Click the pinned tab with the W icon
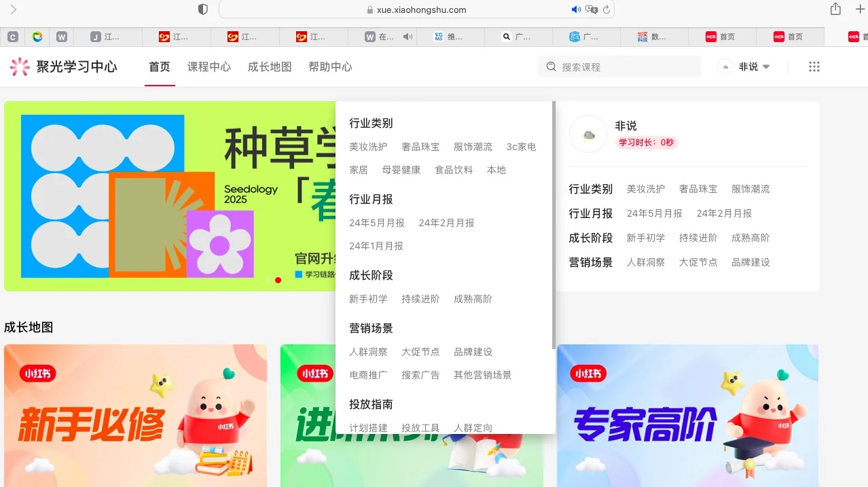The width and height of the screenshot is (868, 487). [62, 37]
